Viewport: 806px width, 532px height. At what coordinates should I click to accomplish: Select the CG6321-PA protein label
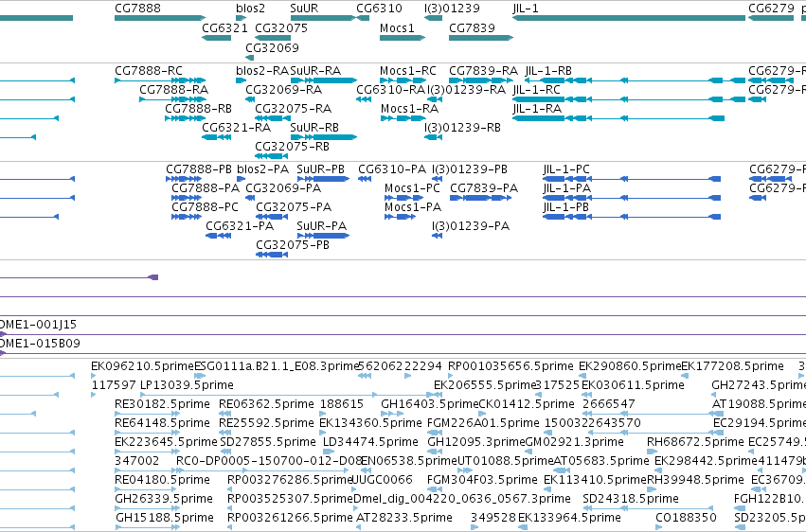point(240,226)
